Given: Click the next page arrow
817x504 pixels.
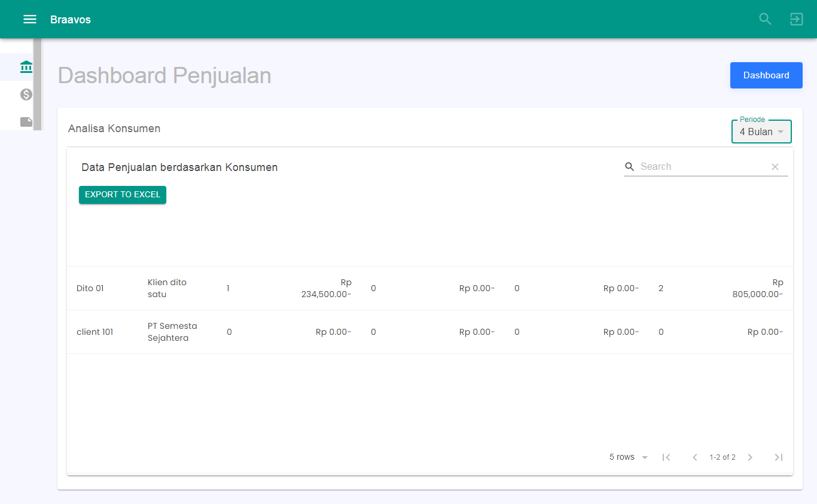Looking at the screenshot, I should coord(750,457).
